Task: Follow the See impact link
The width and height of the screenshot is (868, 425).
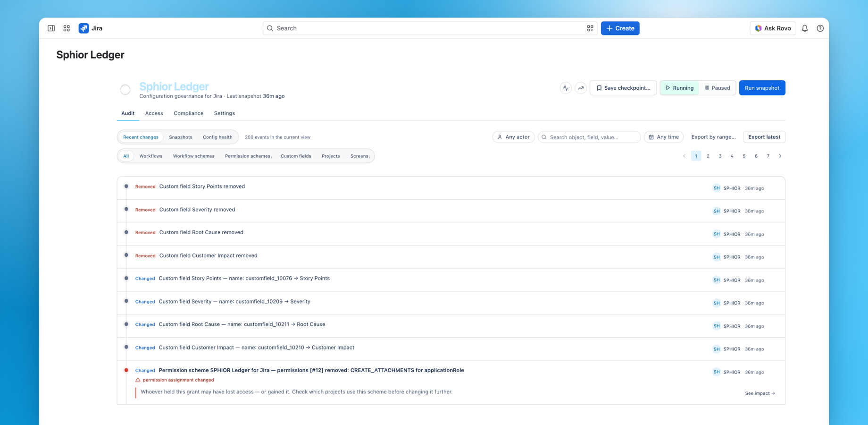Action: pyautogui.click(x=760, y=393)
